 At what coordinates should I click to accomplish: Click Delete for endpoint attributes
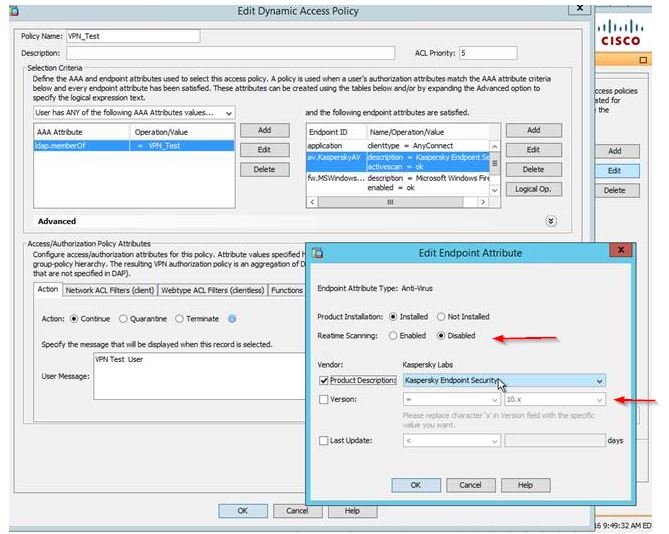click(534, 169)
